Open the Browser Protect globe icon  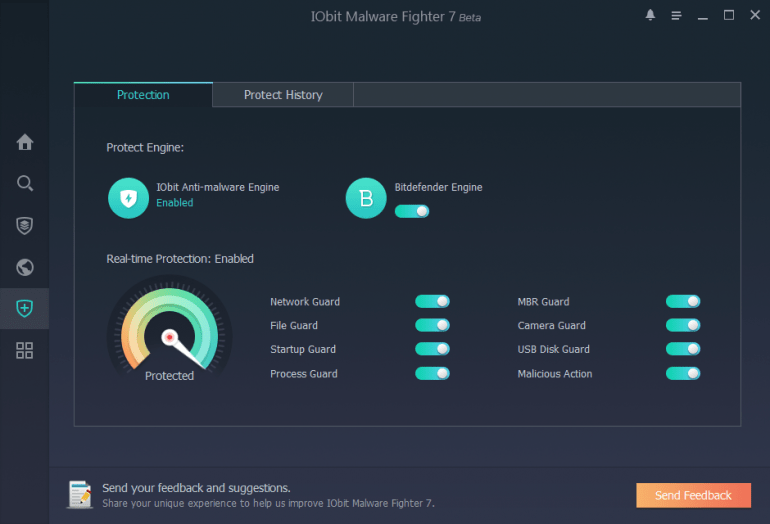pos(25,267)
